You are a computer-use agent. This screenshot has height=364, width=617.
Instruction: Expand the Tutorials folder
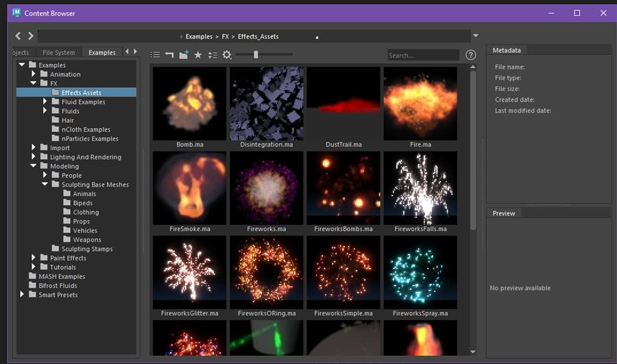tap(34, 267)
